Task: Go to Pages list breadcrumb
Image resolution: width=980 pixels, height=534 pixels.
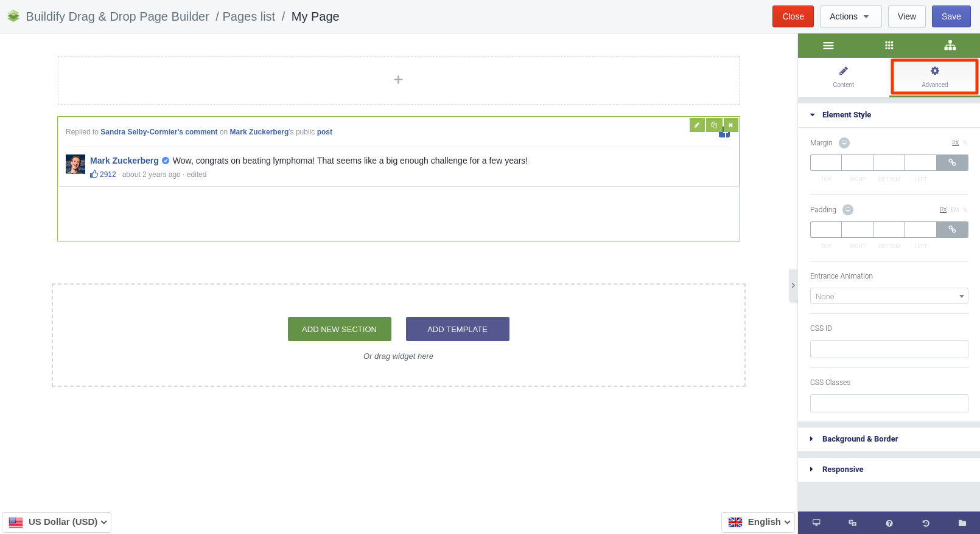Action: pyautogui.click(x=249, y=16)
